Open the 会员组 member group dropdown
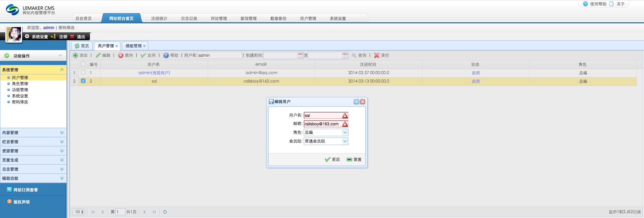 (x=345, y=141)
